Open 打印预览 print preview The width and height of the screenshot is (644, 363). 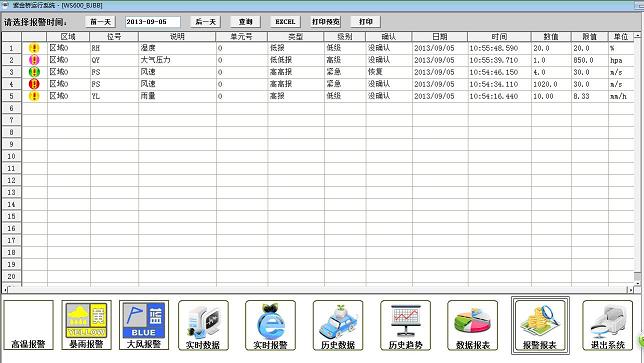coord(326,22)
